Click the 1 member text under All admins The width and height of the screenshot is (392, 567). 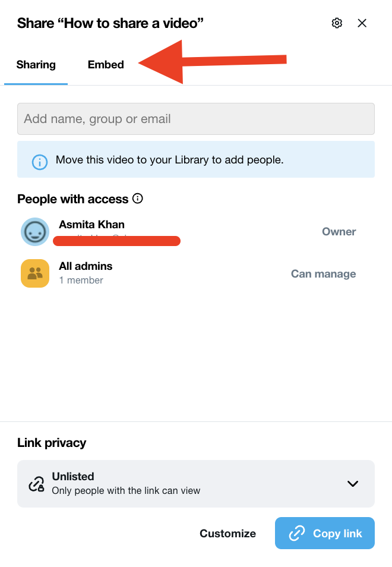coord(81,281)
